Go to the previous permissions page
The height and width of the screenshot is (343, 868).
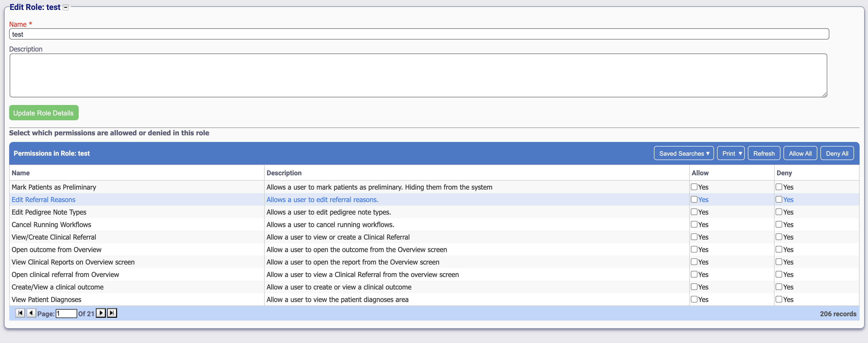31,313
